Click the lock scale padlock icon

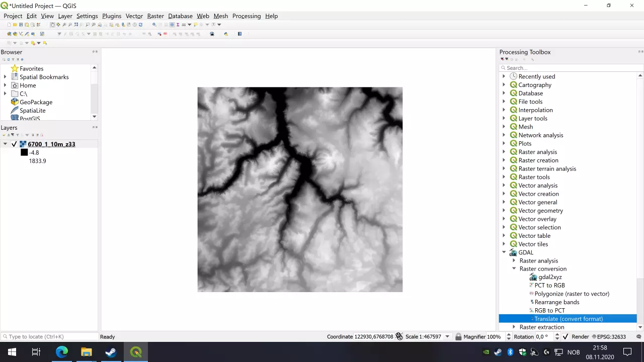click(458, 336)
